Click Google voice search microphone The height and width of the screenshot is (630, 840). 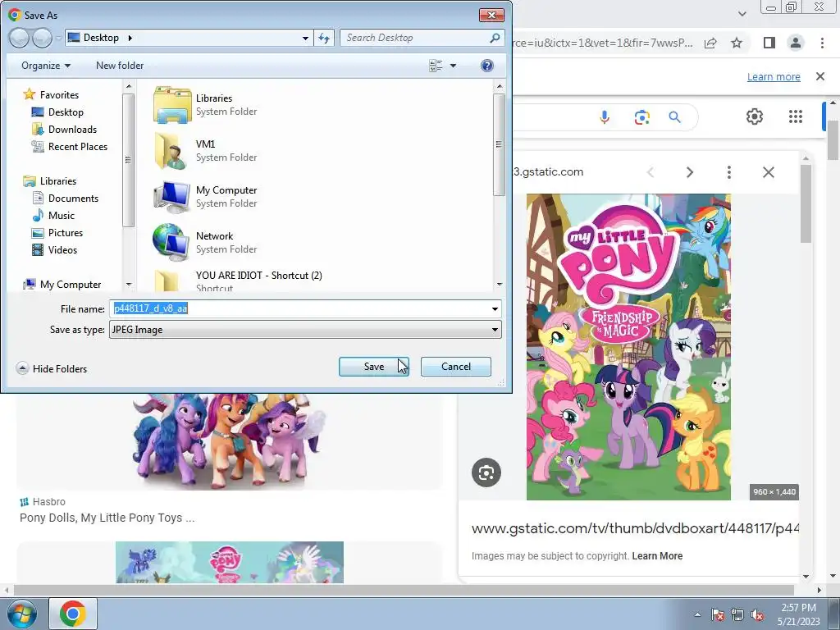605,116
